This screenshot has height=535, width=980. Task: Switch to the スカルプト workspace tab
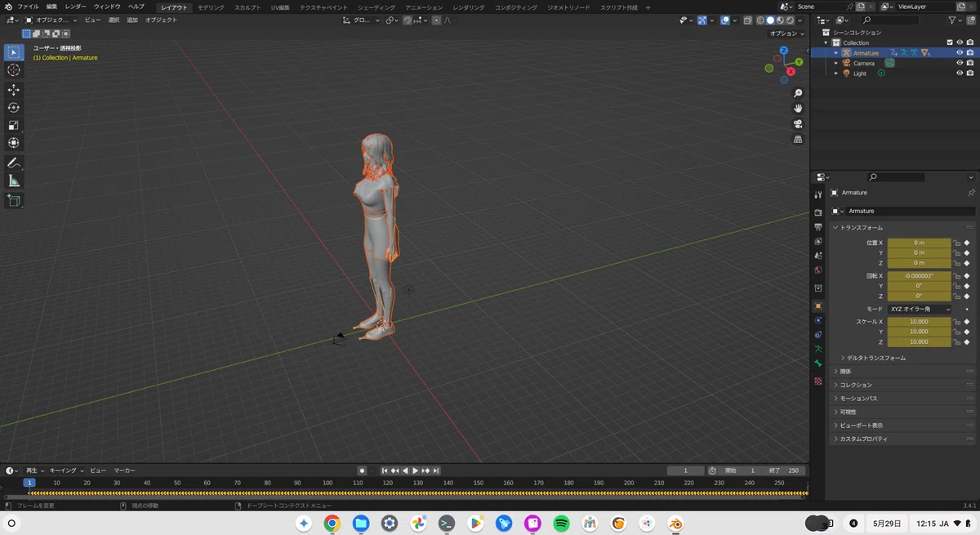click(247, 7)
